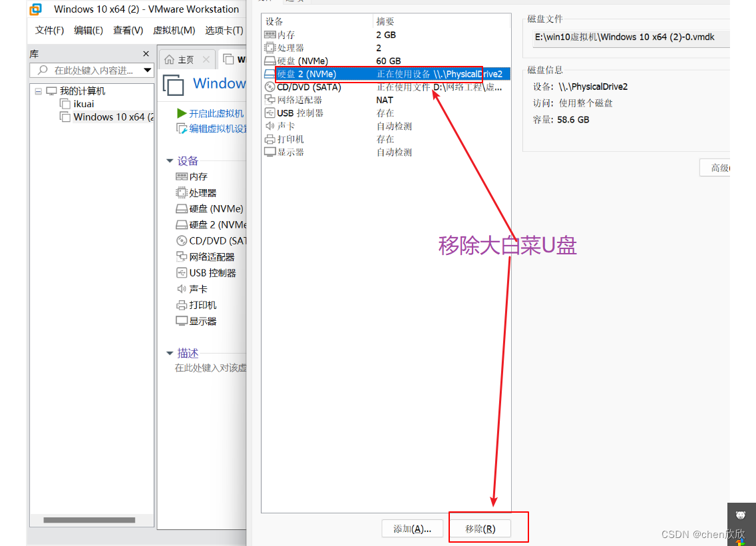This screenshot has height=546, width=756.
Task: Click the 设备 column header
Action: (274, 21)
